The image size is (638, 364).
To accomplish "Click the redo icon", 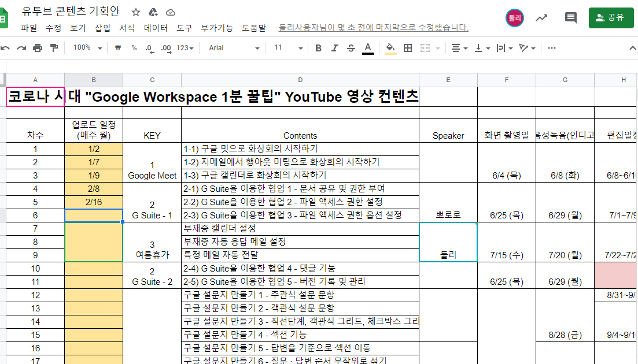I will [21, 48].
